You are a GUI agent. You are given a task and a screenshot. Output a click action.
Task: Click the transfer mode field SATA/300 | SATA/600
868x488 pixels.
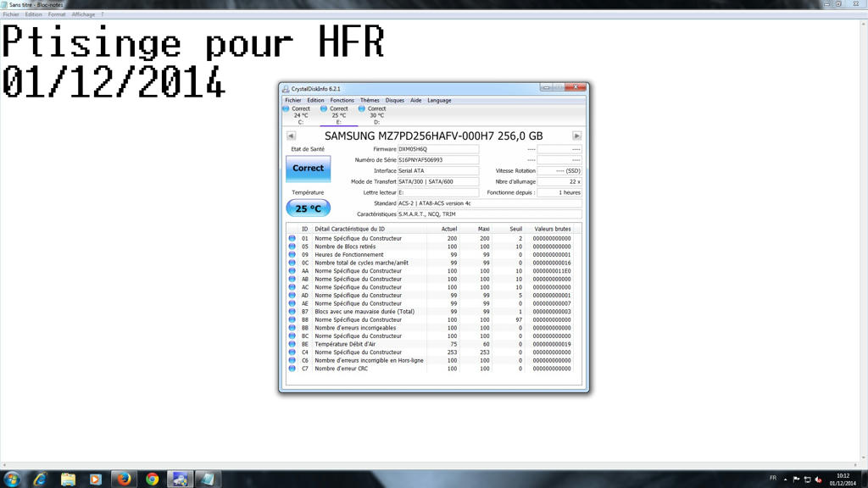point(438,181)
